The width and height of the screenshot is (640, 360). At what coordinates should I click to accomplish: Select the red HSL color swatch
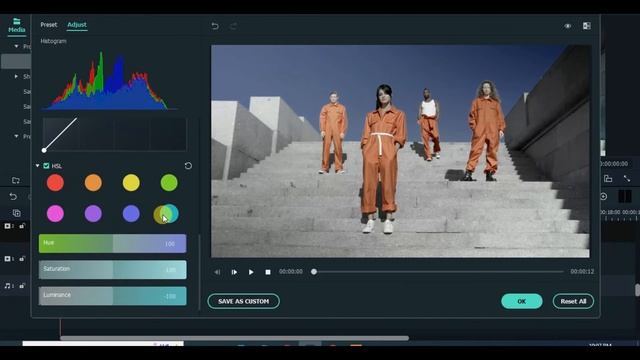55,182
